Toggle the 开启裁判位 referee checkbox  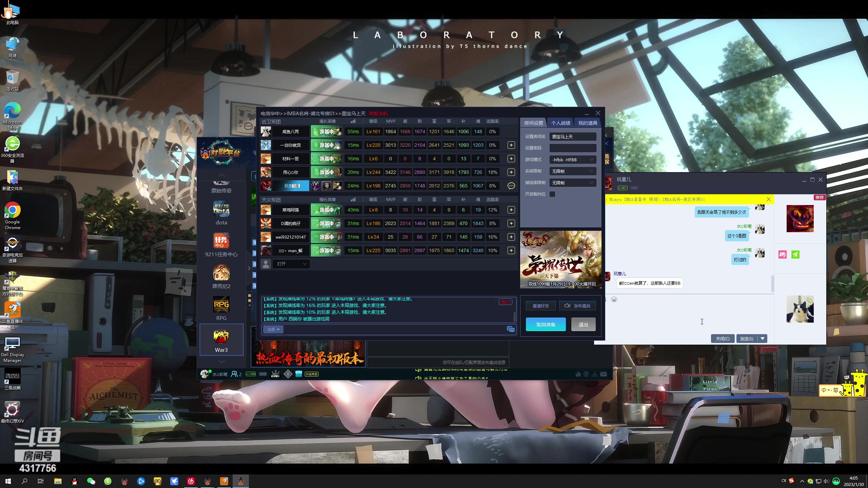click(x=552, y=194)
